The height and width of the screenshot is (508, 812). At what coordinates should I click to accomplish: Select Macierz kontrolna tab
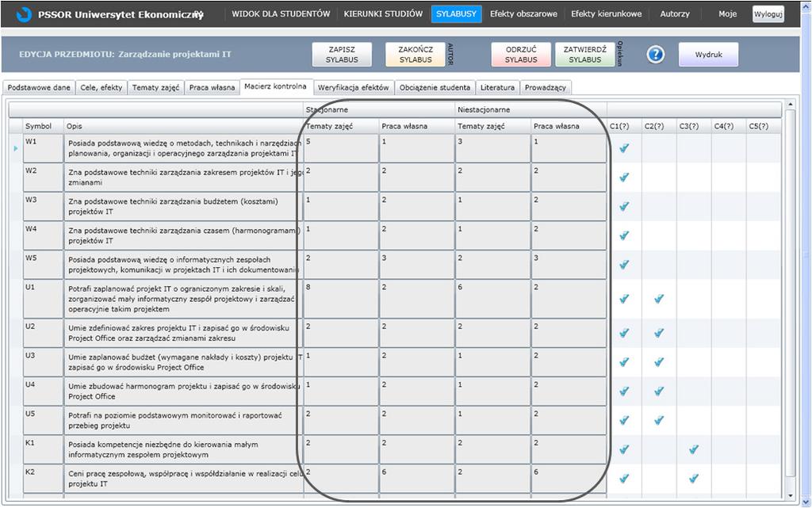(275, 86)
